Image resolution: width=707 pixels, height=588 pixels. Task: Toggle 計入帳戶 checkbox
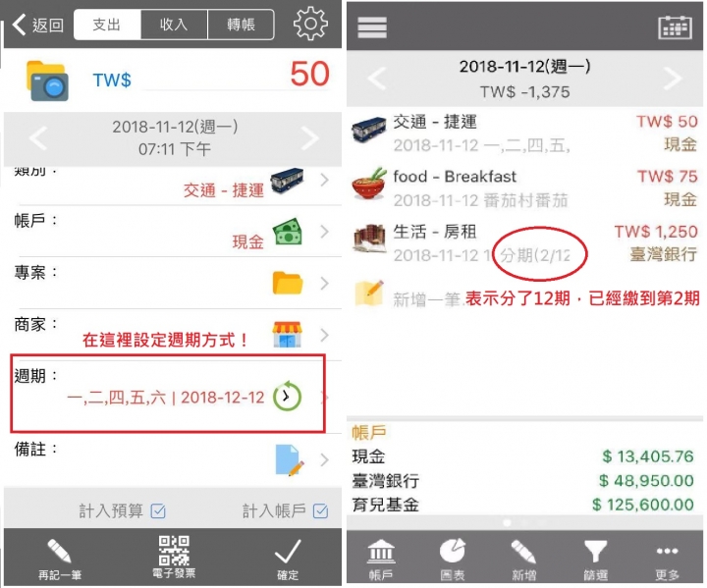pos(320,511)
